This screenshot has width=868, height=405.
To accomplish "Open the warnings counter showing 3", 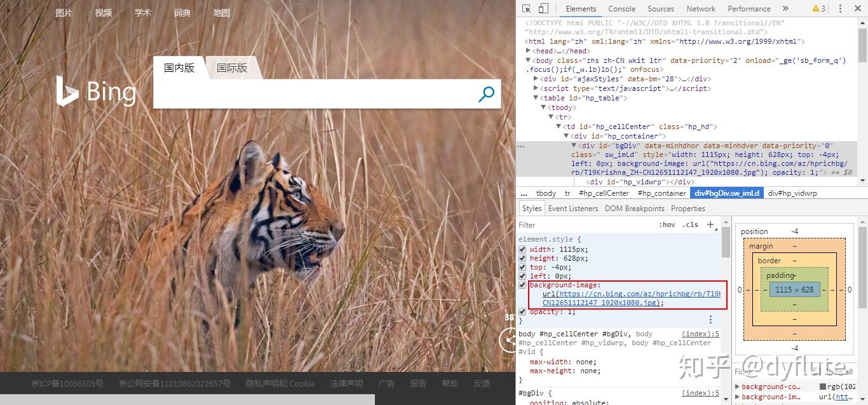I will tap(819, 9).
